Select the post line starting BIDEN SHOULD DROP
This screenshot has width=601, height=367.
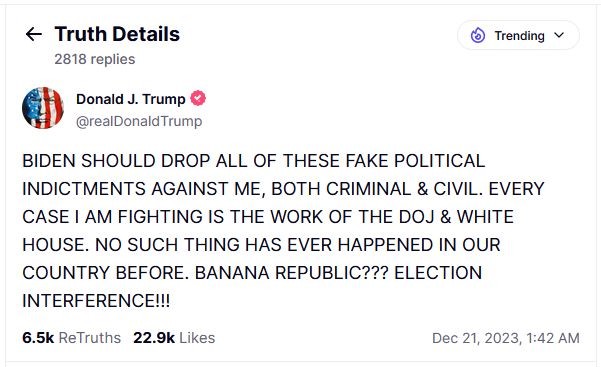point(254,161)
